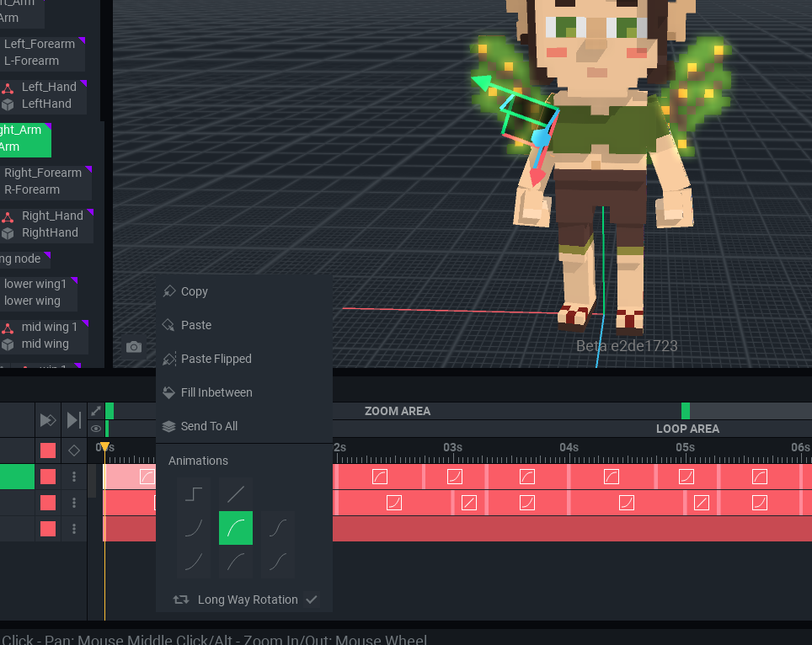
Task: Choose Paste Flipped from the context menu
Action: click(244, 359)
